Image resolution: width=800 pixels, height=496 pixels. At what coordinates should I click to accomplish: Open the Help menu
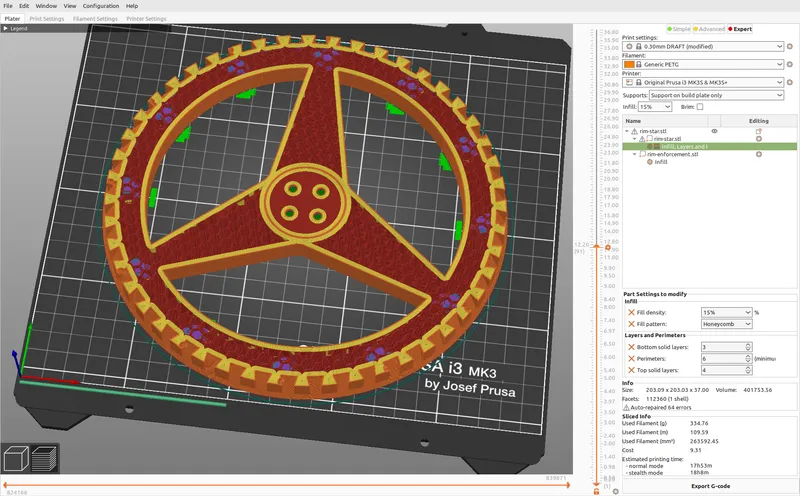[x=132, y=6]
